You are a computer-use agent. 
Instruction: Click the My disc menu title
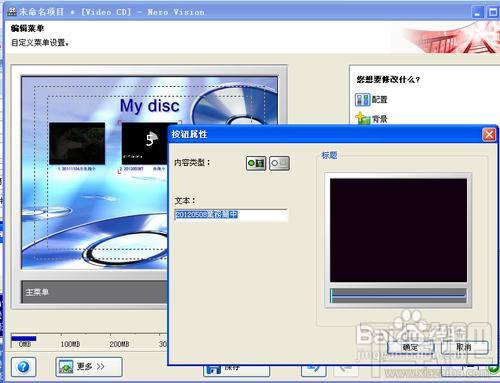click(x=149, y=106)
